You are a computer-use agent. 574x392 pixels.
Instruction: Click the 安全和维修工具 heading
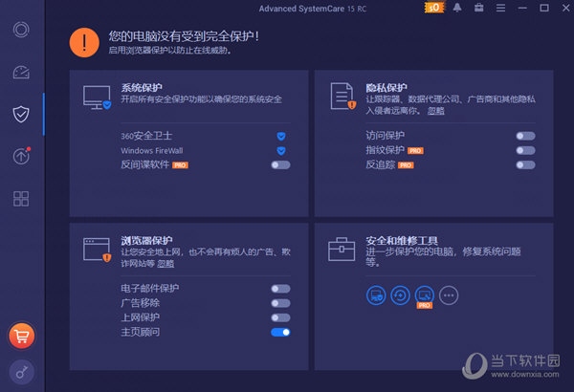point(402,241)
